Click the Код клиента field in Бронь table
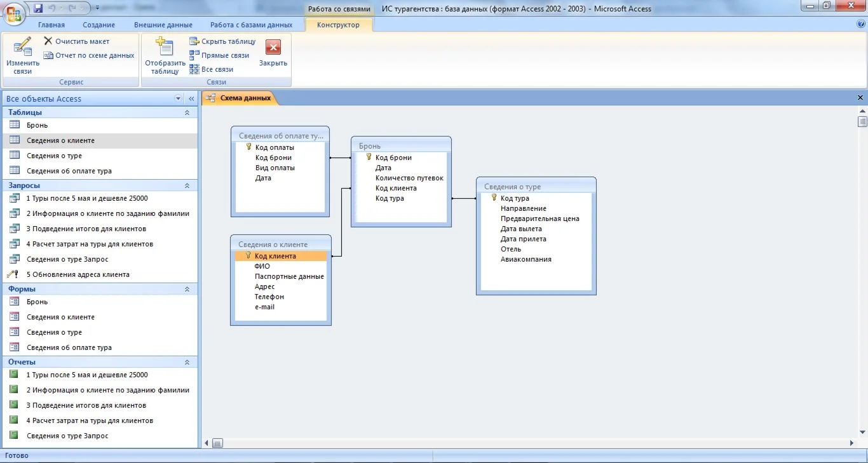The height and width of the screenshot is (463, 868). [x=396, y=188]
